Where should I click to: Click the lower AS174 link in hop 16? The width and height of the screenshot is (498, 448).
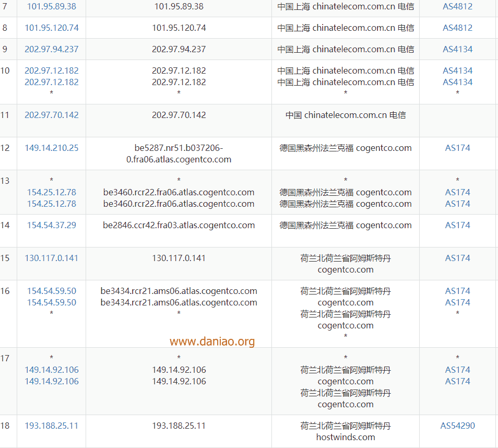pos(457,302)
